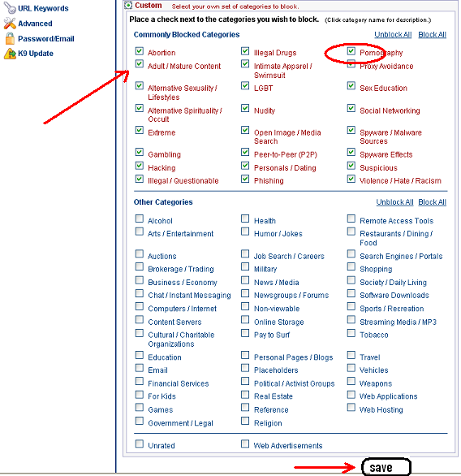
Task: Open K9 Update page
Action: pyautogui.click(x=36, y=54)
